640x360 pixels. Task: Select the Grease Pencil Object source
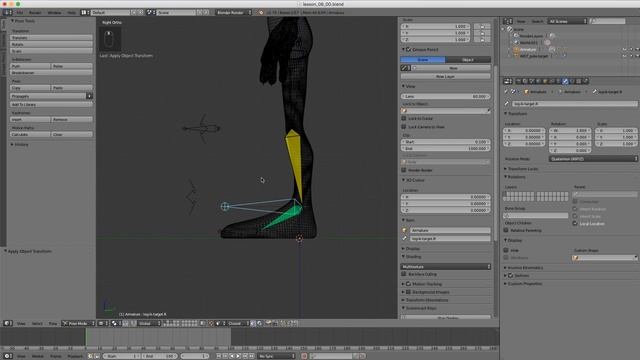tap(468, 60)
